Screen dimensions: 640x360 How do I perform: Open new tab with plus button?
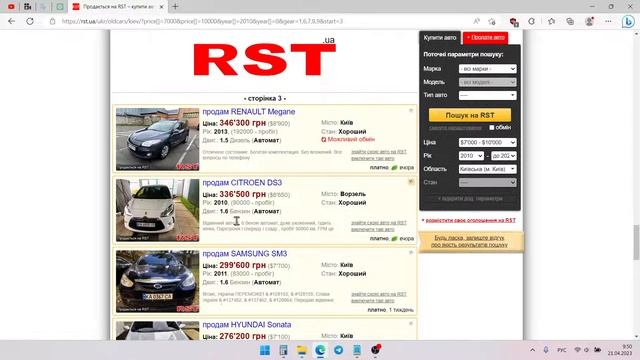[175, 7]
